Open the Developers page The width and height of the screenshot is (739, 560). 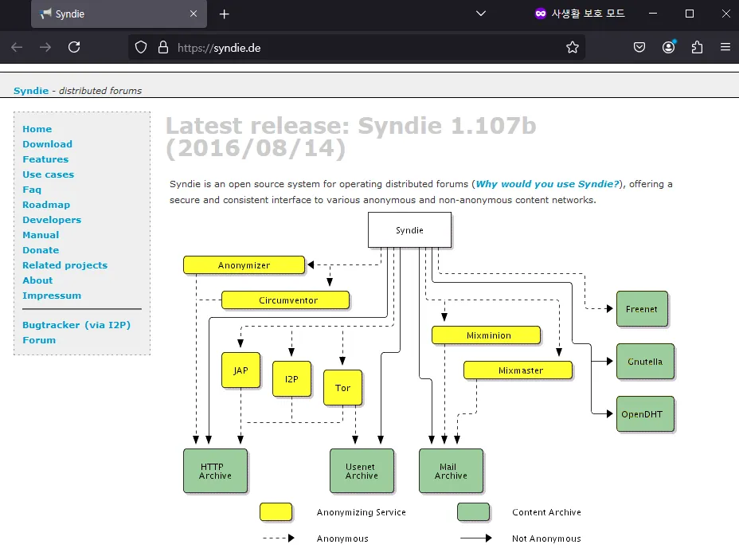pyautogui.click(x=52, y=220)
